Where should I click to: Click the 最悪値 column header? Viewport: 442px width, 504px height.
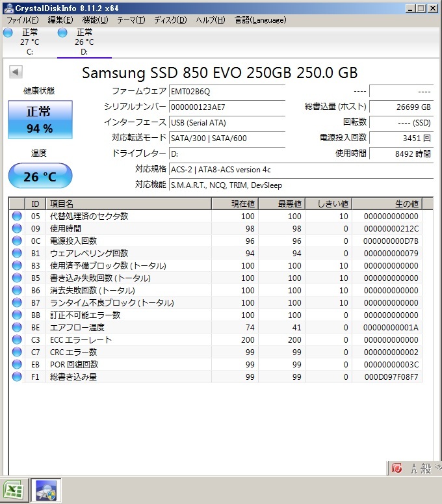coord(282,204)
